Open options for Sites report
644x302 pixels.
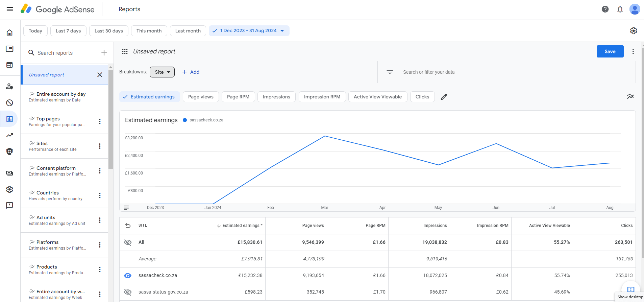tap(100, 146)
